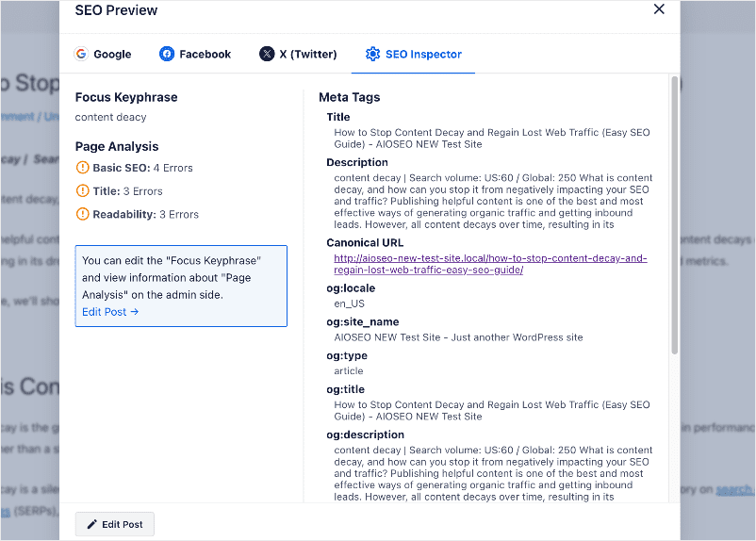Close the SEO Preview dialog
This screenshot has height=541, width=756.
pyautogui.click(x=659, y=9)
